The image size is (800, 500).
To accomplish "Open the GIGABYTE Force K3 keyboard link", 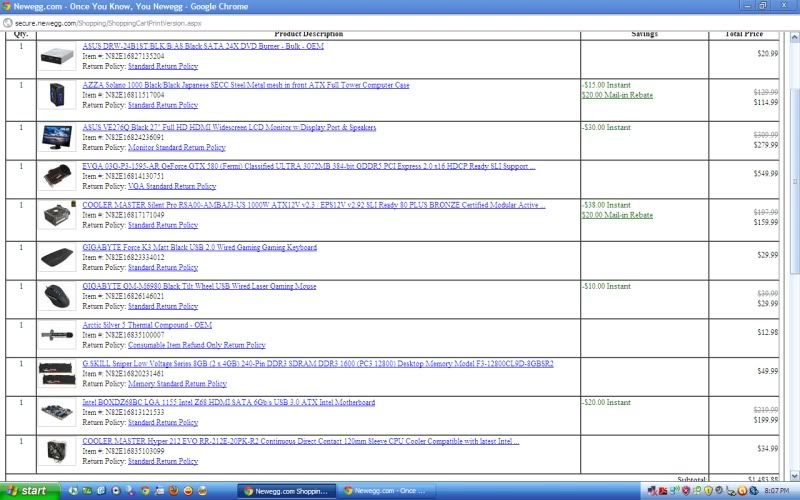I will [x=199, y=247].
